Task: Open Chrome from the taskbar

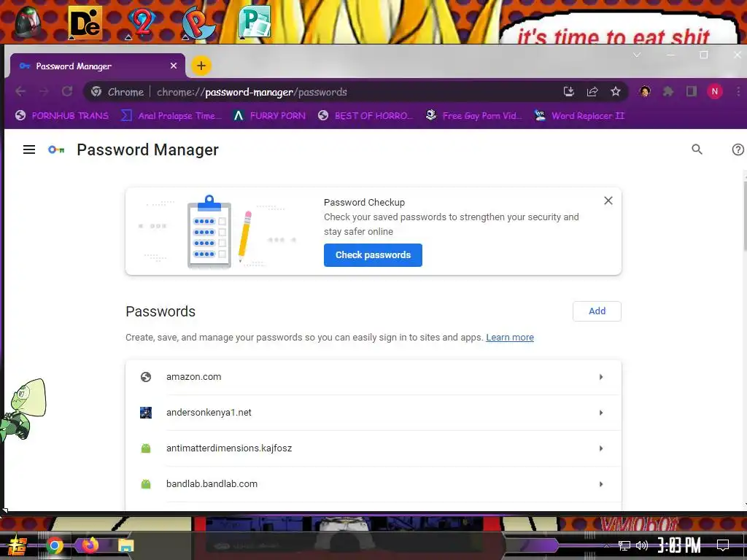Action: [55, 545]
